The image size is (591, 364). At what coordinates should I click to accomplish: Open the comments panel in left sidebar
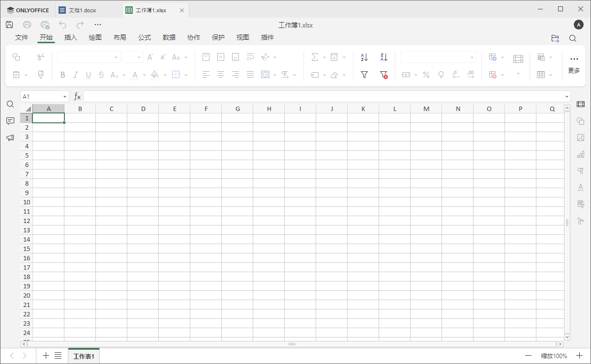10,121
